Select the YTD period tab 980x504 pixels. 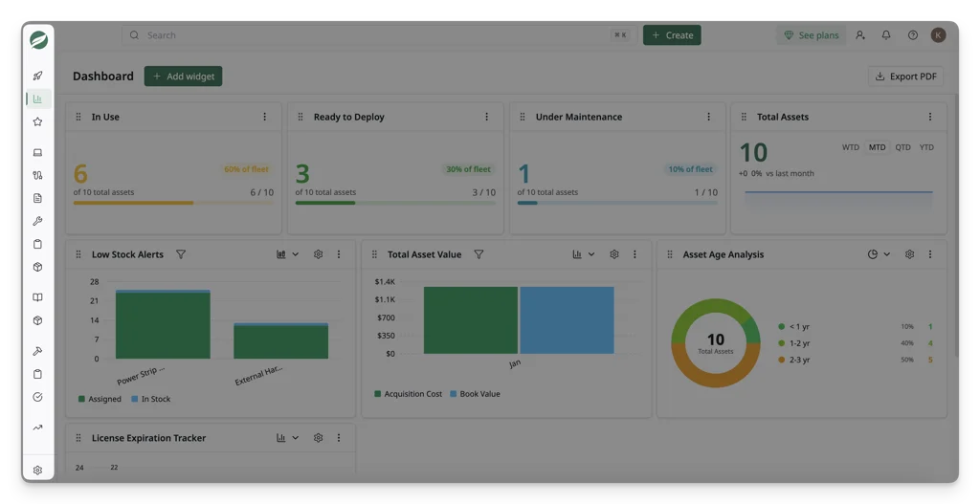click(x=926, y=147)
